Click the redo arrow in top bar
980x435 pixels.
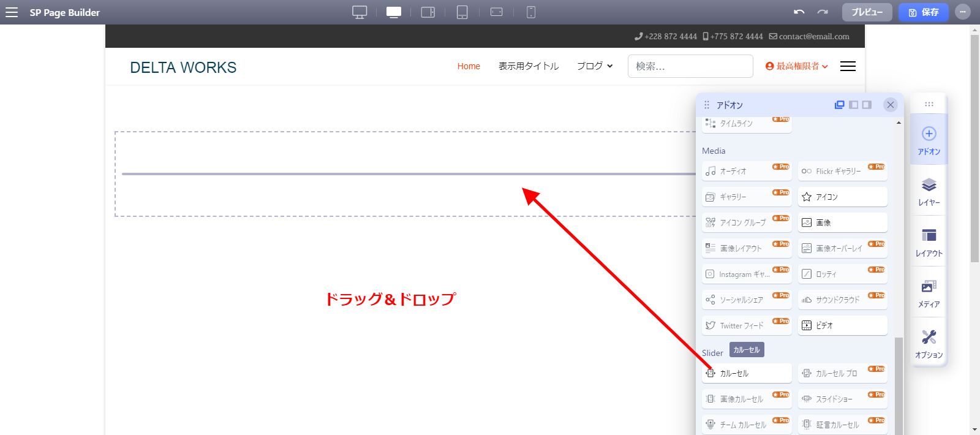[823, 12]
